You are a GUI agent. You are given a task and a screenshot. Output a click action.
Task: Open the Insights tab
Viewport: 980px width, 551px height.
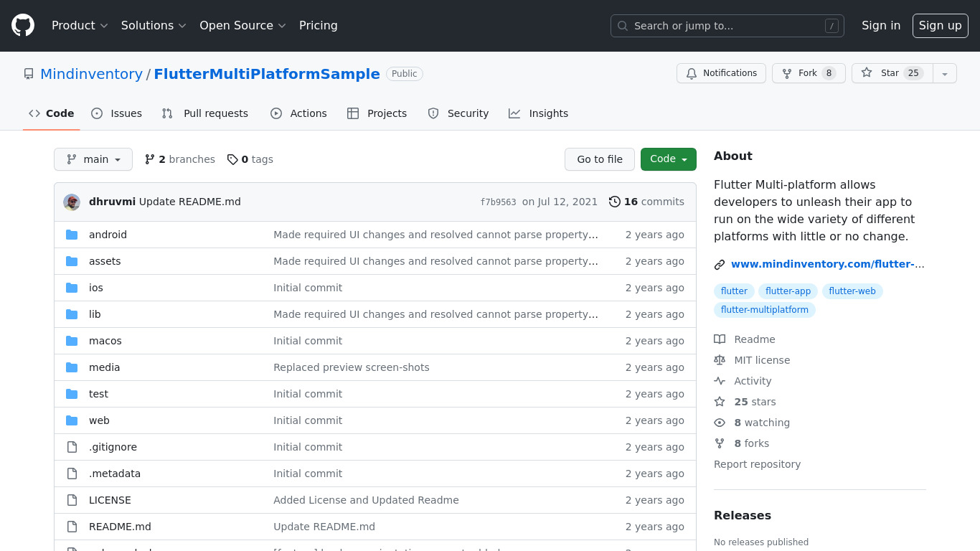coord(539,113)
